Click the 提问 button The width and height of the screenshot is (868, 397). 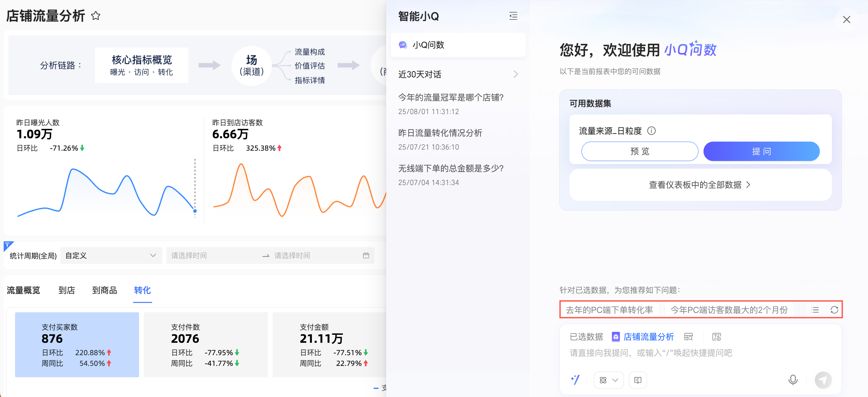[x=761, y=151]
